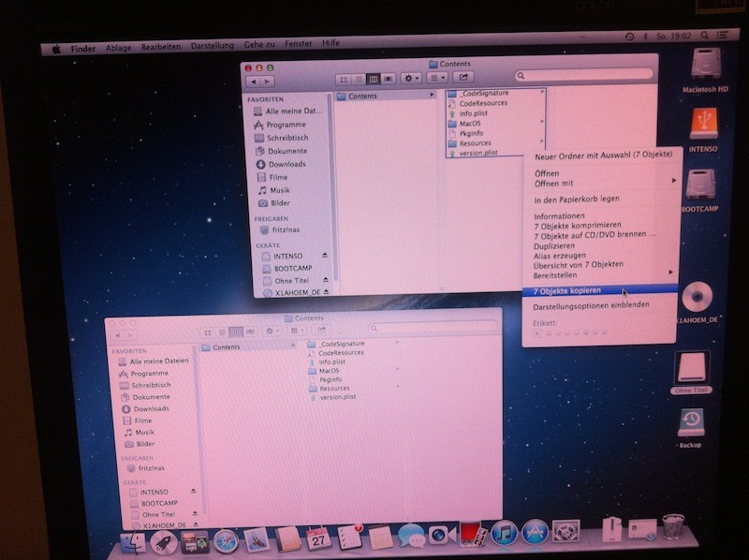The height and width of the screenshot is (560, 749).
Task: Switch top Finder window to list view
Action: [x=359, y=80]
